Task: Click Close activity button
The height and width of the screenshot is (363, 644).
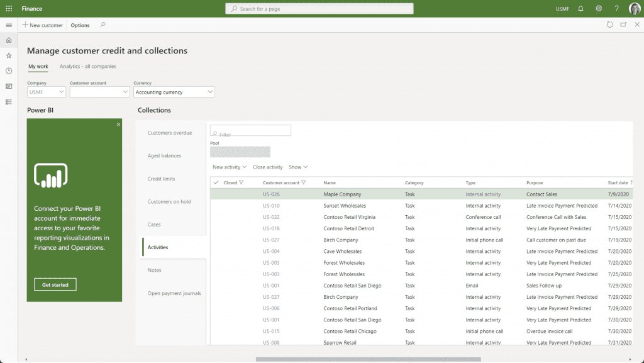Action: (268, 167)
